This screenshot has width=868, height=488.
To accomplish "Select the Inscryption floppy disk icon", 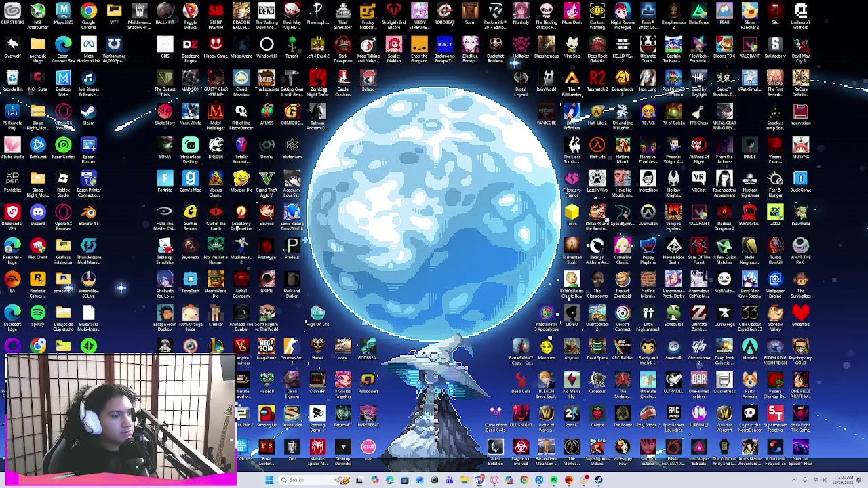I will click(801, 115).
